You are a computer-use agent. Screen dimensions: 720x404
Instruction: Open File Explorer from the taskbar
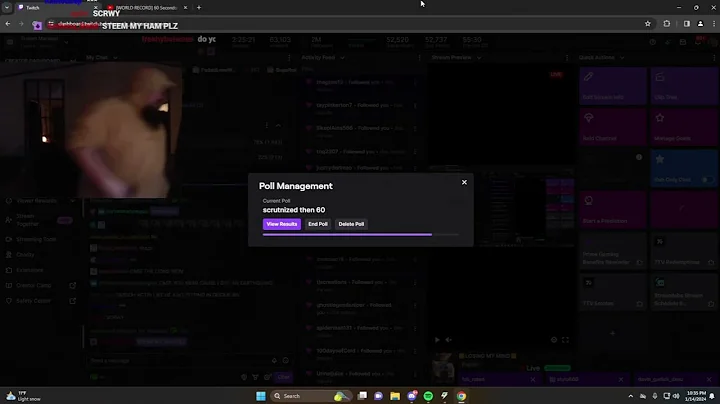[x=395, y=396]
